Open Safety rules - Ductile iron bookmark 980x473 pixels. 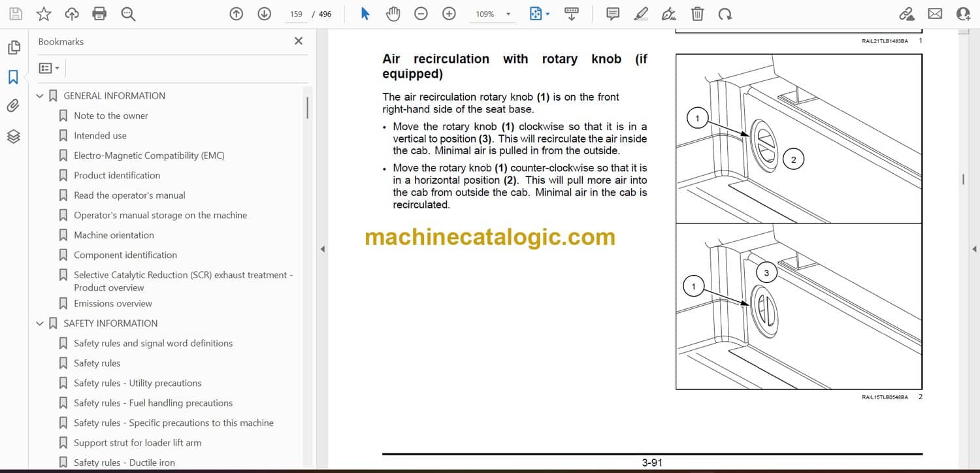pos(125,463)
